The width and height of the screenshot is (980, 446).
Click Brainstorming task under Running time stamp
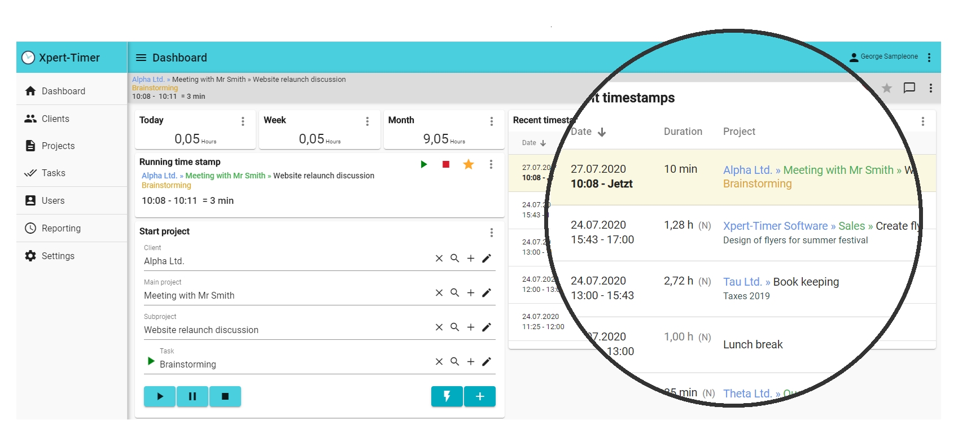166,185
